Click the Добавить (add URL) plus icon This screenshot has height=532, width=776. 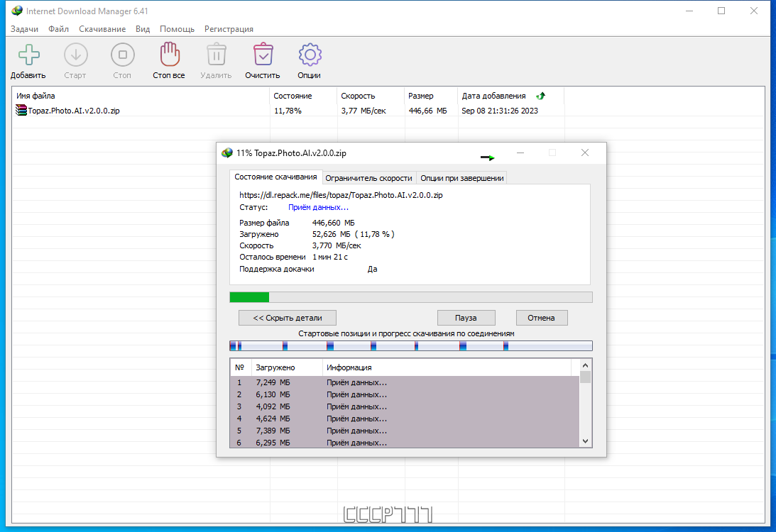[28, 55]
